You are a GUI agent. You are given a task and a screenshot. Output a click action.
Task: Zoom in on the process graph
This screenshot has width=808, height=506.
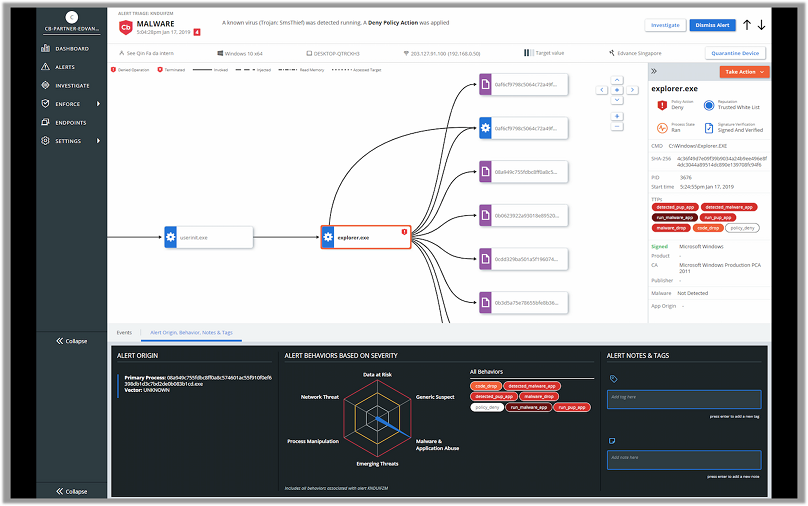tap(617, 115)
